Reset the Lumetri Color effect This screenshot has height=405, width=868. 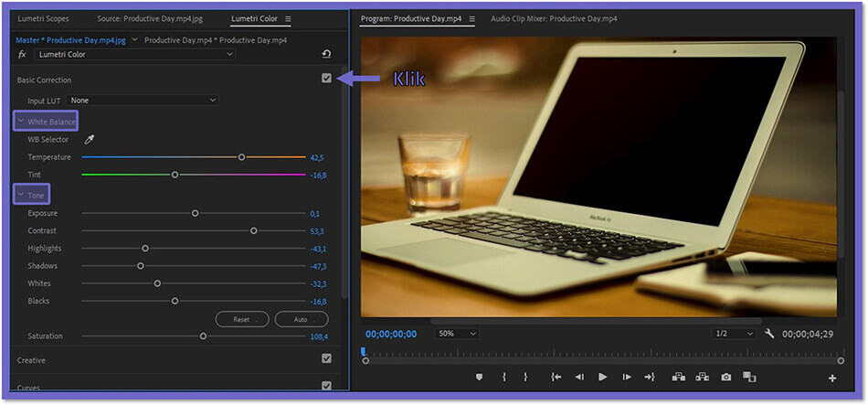coord(326,54)
